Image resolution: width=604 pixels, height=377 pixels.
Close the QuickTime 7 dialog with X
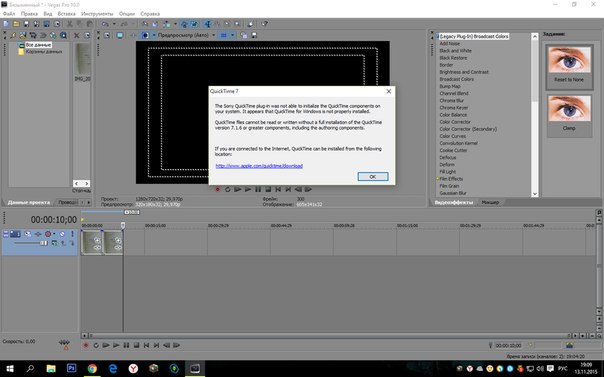click(388, 91)
